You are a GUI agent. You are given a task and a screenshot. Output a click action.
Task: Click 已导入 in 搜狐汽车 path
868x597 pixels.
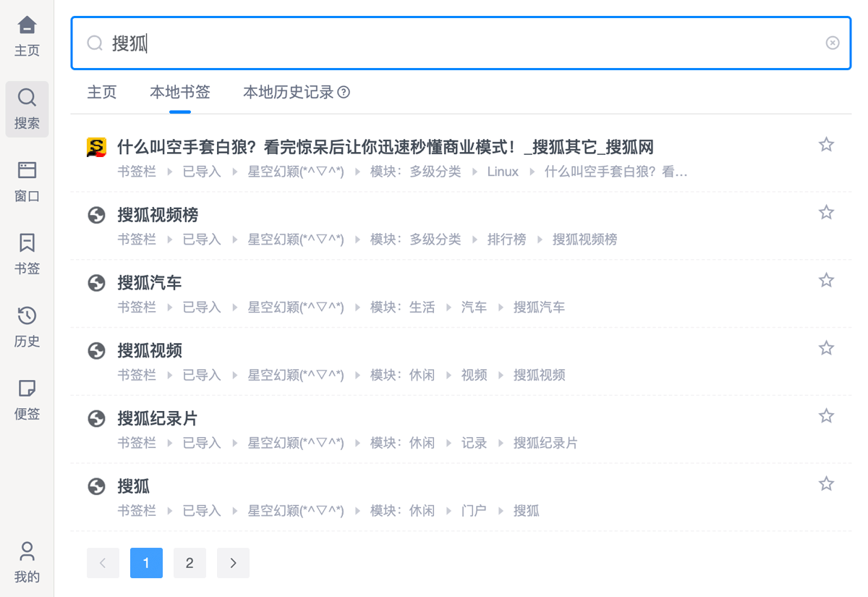202,308
